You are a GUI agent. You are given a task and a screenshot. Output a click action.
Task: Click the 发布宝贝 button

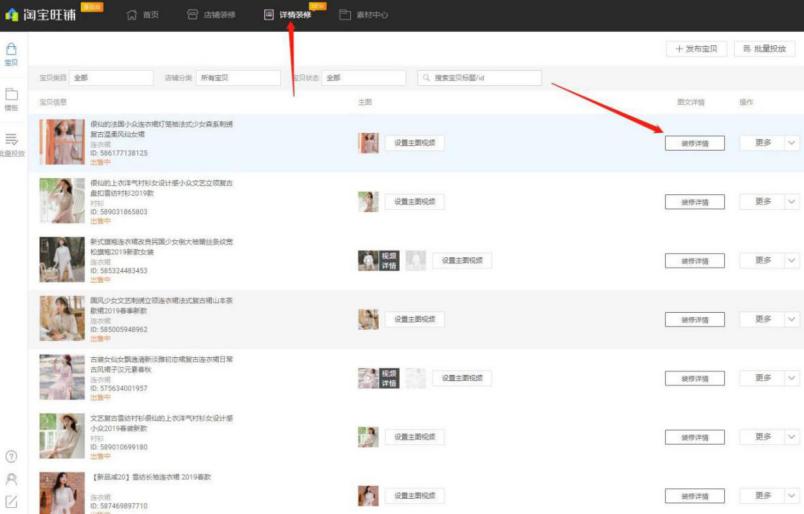pyautogui.click(x=695, y=48)
